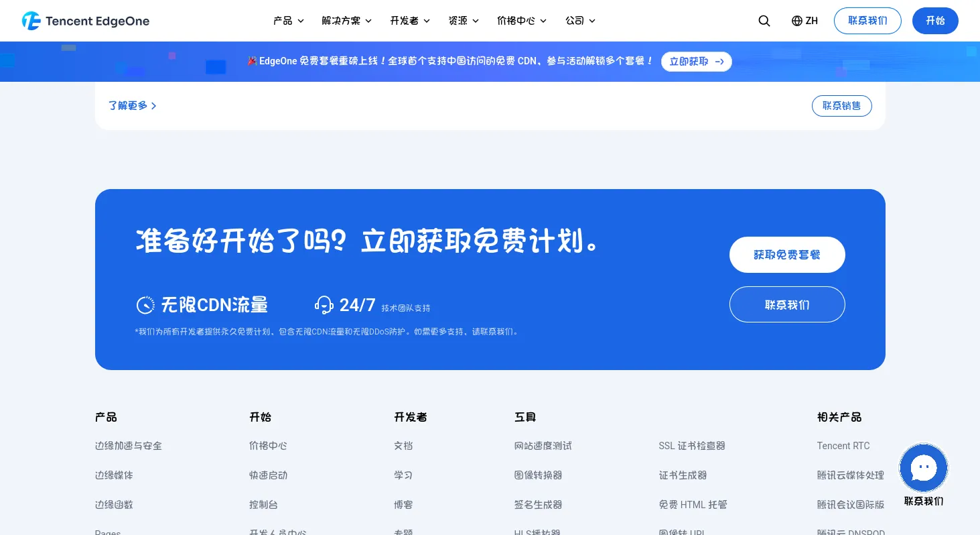Open the 边缘加速与安全 footer link
The width and height of the screenshot is (980, 535).
click(129, 446)
